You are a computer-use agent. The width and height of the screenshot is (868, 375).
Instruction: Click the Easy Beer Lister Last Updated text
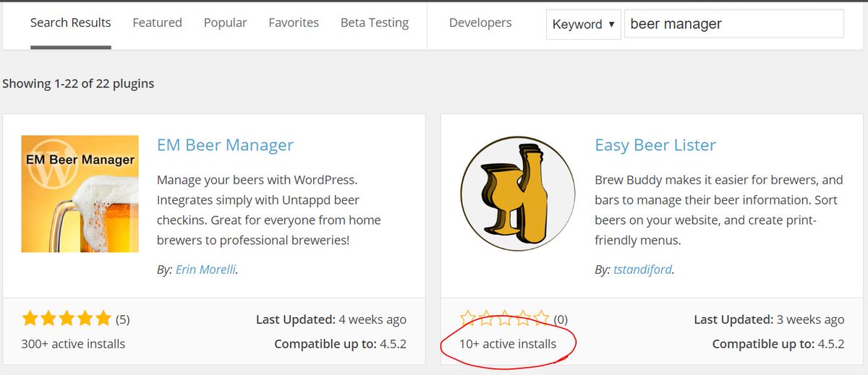[768, 319]
